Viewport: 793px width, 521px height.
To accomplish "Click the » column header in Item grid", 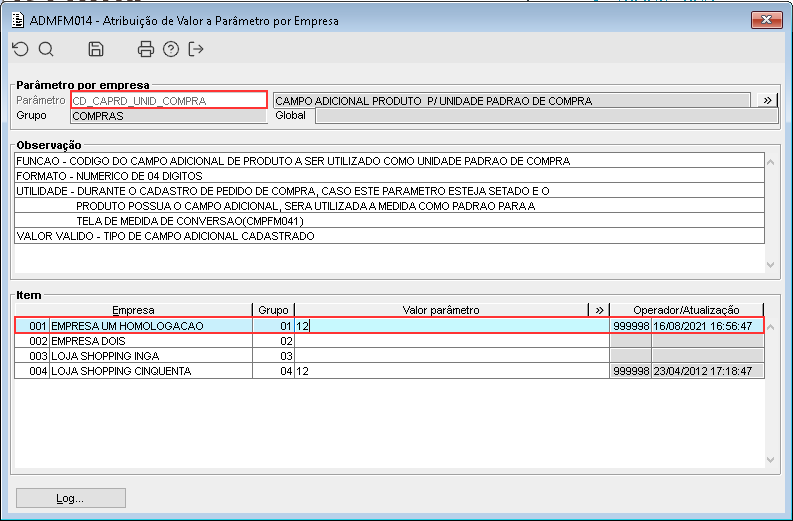I will click(x=599, y=310).
